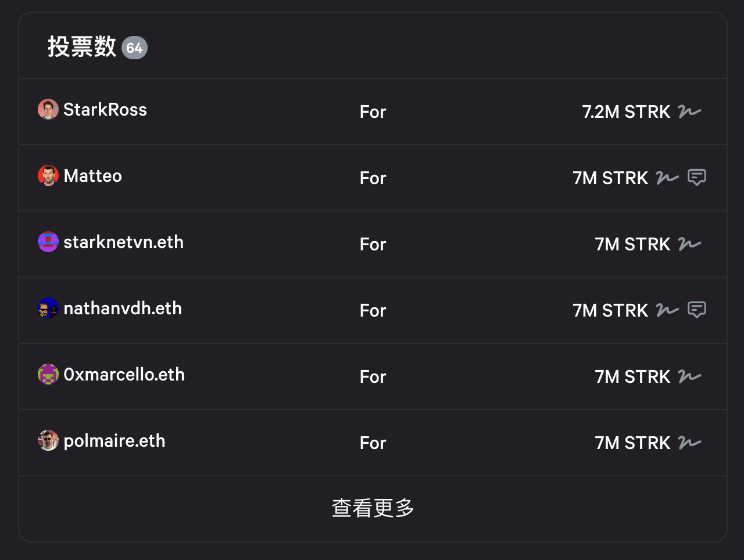Click the 64 vote count badge
This screenshot has height=560, width=744.
click(x=135, y=48)
